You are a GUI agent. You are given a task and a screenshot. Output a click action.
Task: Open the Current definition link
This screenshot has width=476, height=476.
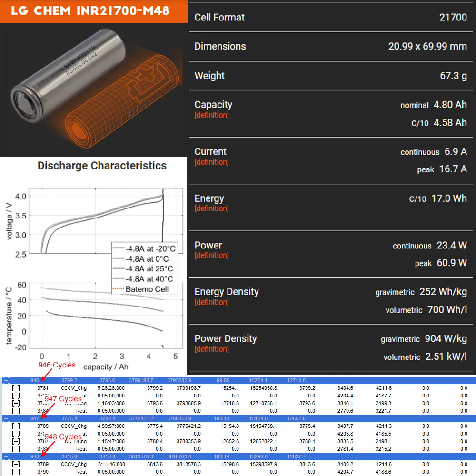[x=212, y=162]
